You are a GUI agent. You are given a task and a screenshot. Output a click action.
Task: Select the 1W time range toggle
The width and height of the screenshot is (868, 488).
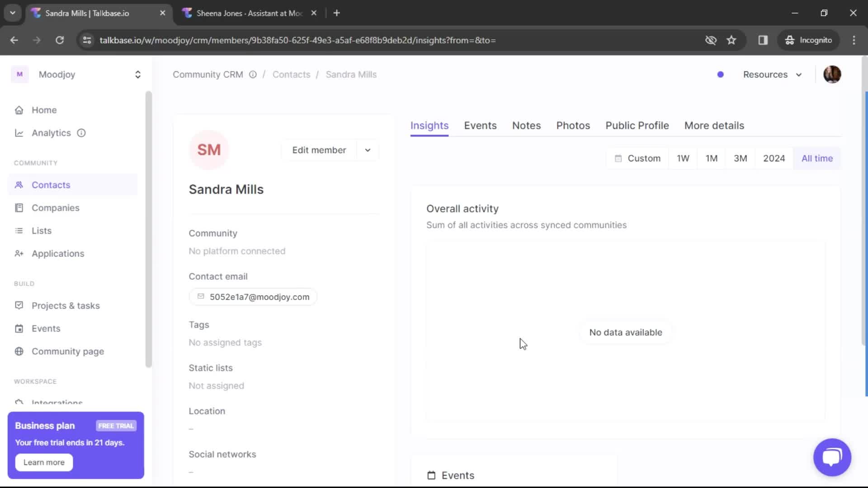pyautogui.click(x=683, y=158)
